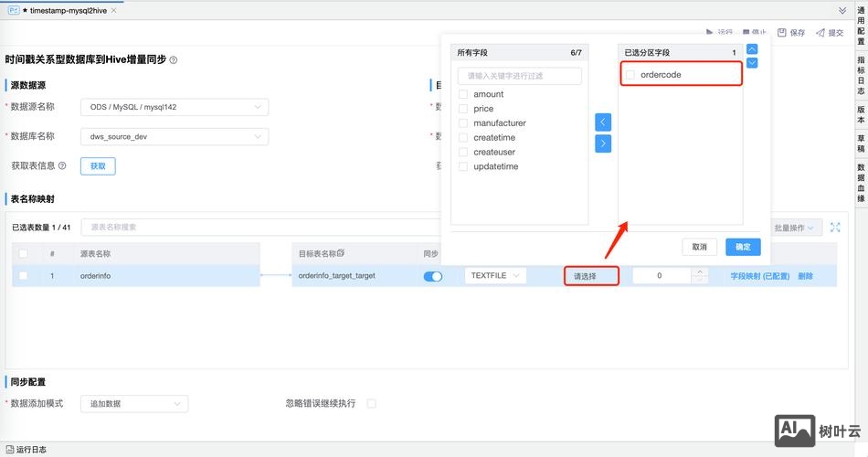Click the 删除 link in orderinfo row
868x457 pixels.
[x=806, y=276]
